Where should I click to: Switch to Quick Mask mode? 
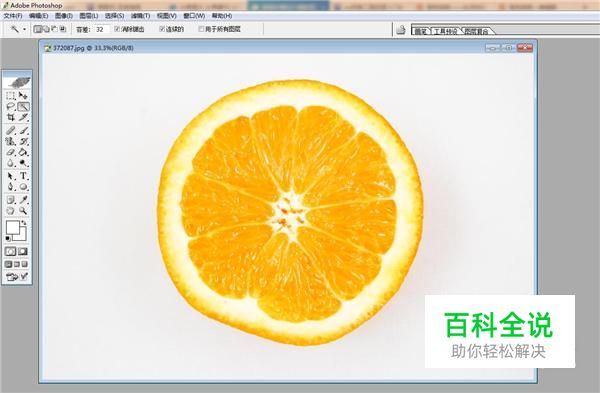tap(23, 251)
